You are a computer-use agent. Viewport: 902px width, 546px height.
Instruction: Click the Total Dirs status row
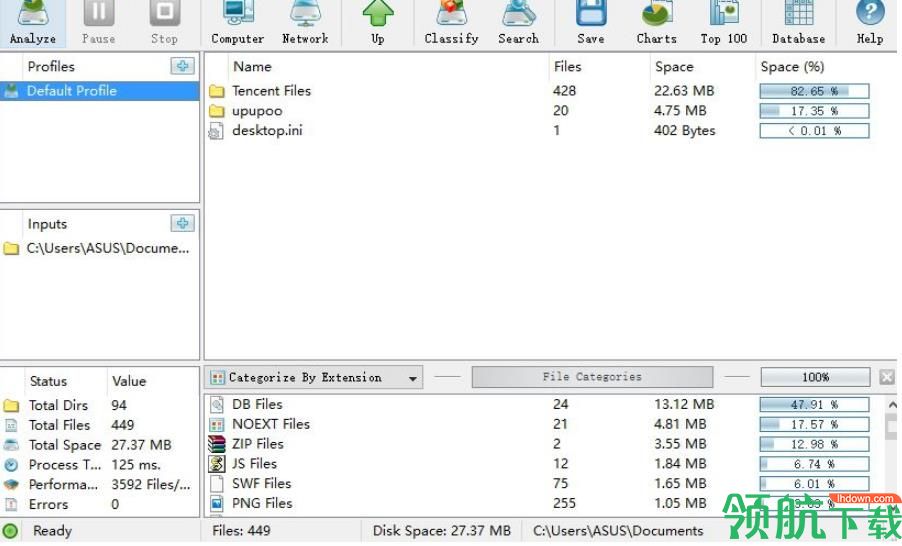100,405
